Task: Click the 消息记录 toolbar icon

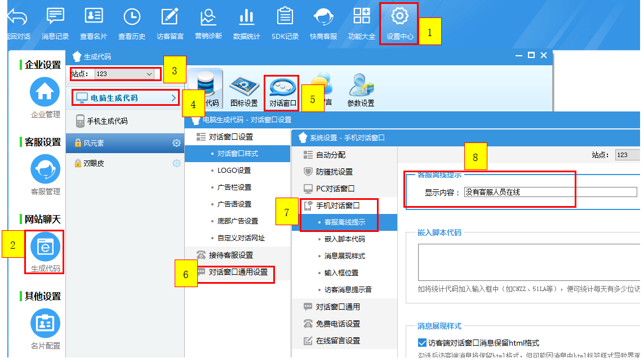Action: (55, 17)
